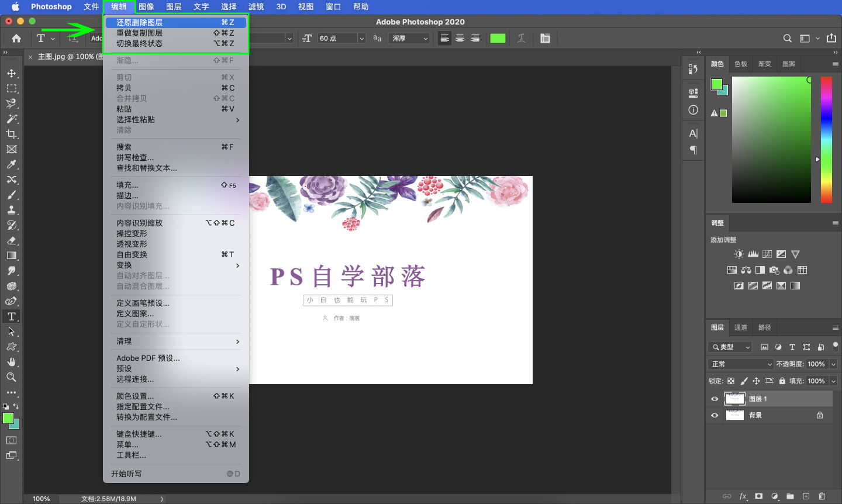Click the 图层 1 layer thumbnail
The image size is (842, 504).
[735, 399]
